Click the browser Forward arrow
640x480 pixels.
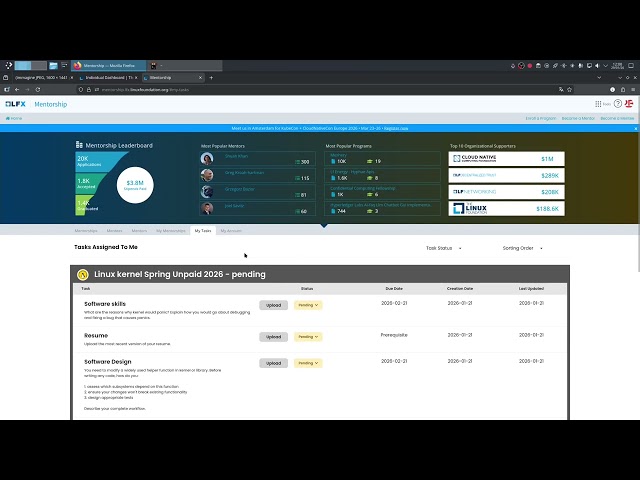(27, 89)
